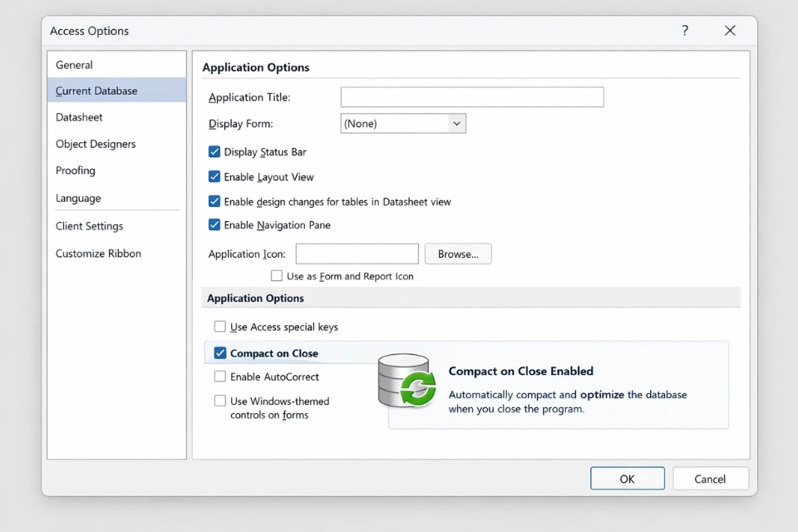Enable Use Windows-themed controls on forms
The height and width of the screenshot is (532, 798).
(220, 401)
